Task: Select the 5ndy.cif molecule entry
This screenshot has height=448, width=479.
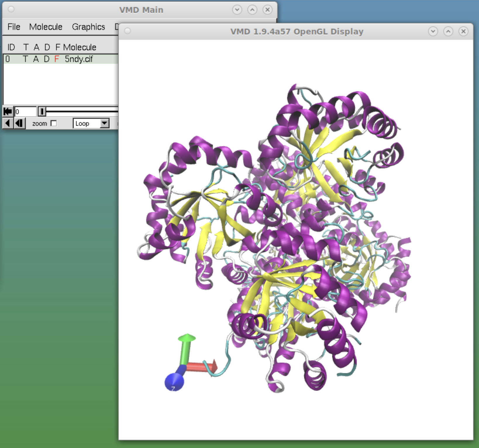Action: (78, 59)
